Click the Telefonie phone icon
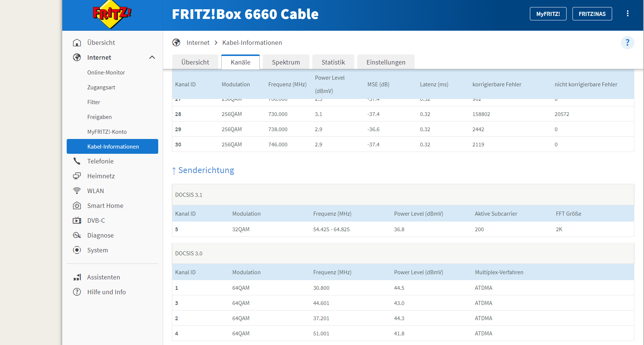644x345 pixels. (77, 161)
